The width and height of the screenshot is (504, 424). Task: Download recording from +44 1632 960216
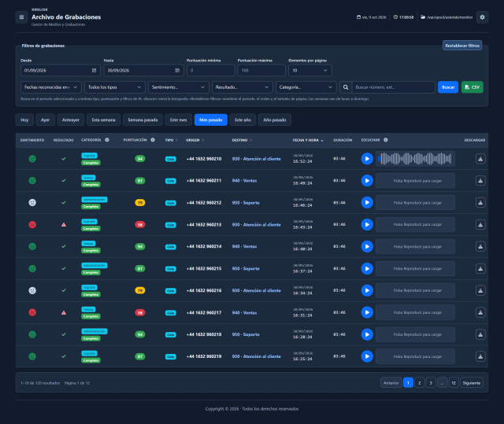480,290
